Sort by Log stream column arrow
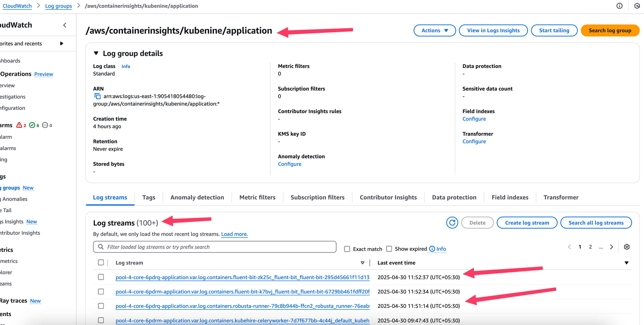644x325 pixels. (362, 263)
